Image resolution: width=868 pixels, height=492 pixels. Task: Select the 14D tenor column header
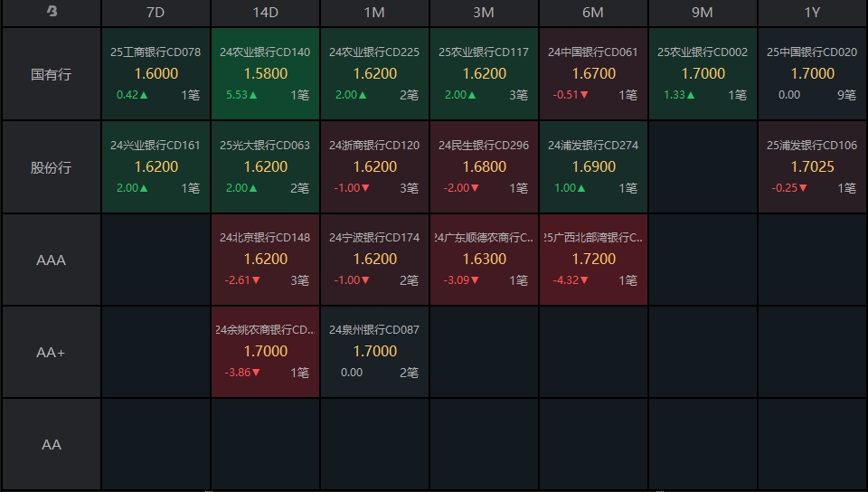pos(265,13)
